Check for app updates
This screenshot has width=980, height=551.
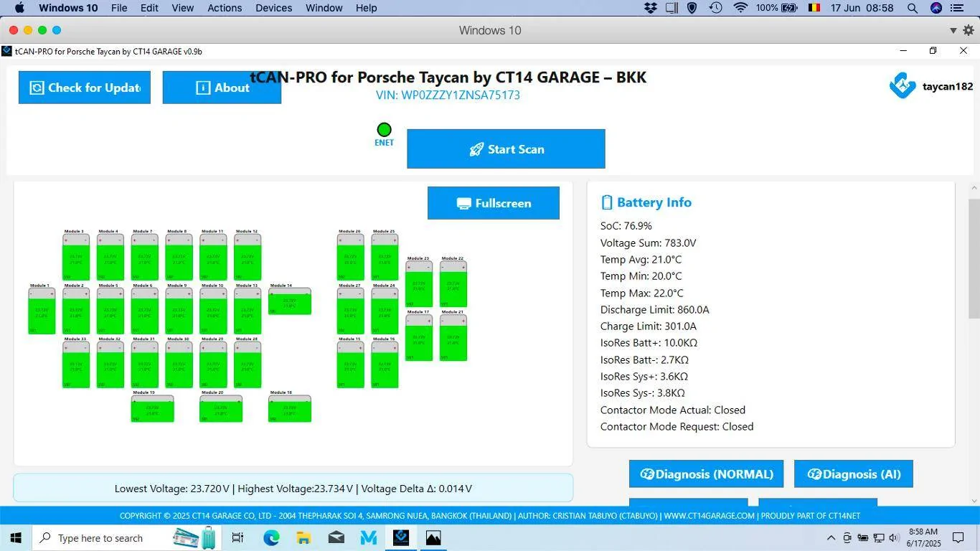click(x=85, y=88)
